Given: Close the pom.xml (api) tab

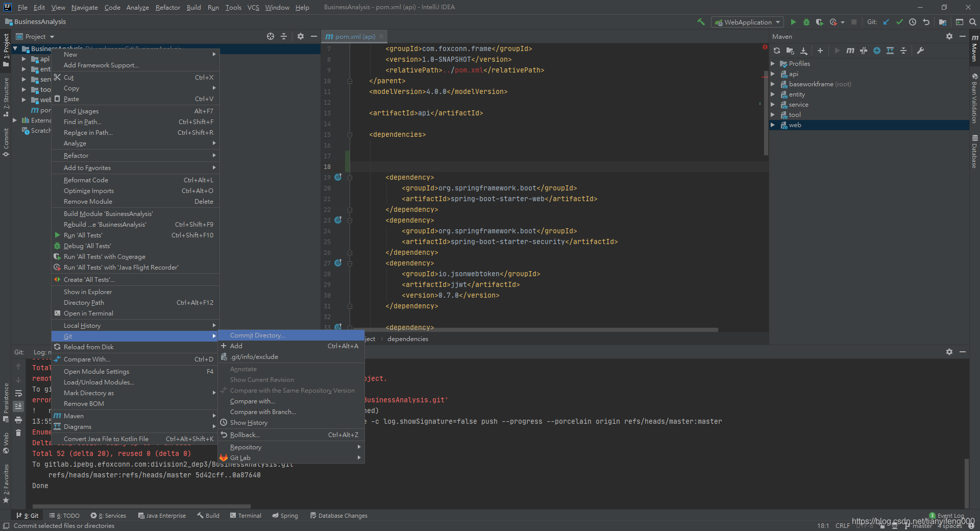Looking at the screenshot, I should 381,36.
